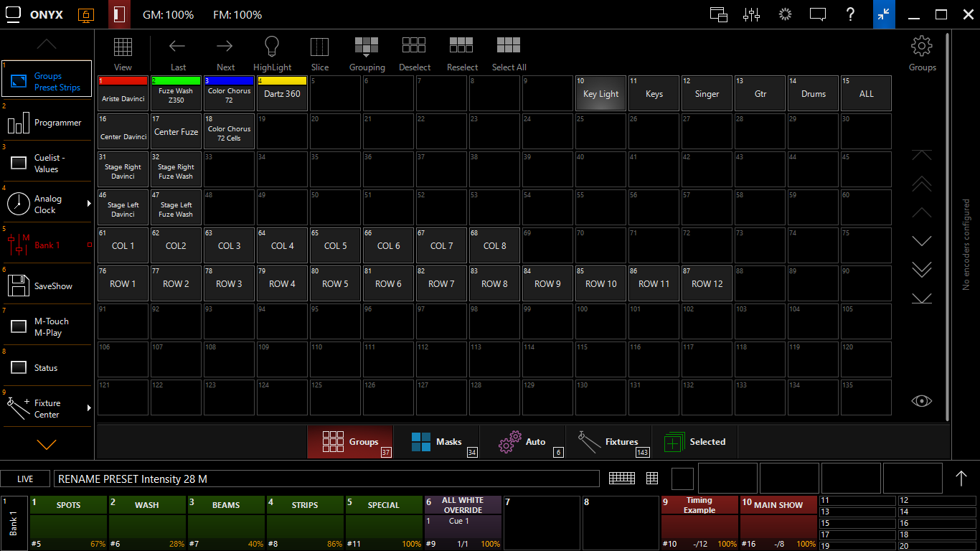Toggle the SPECIAL playback
The height and width of the screenshot is (551, 980).
[384, 522]
